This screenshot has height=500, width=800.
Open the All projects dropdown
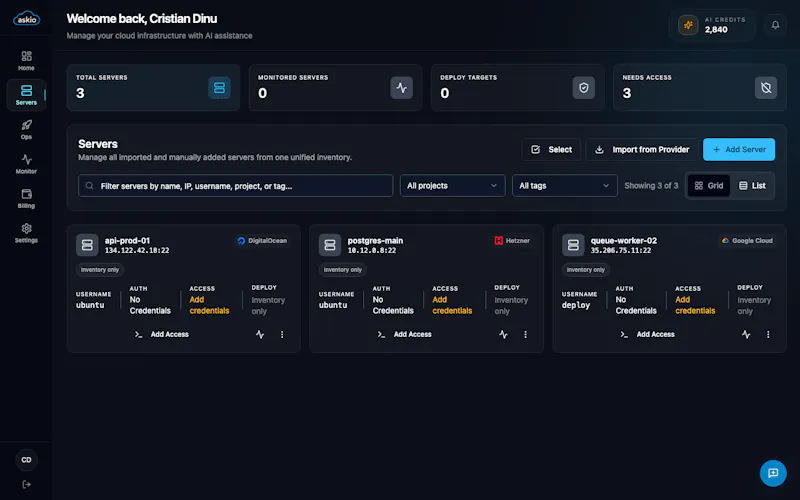coord(453,186)
